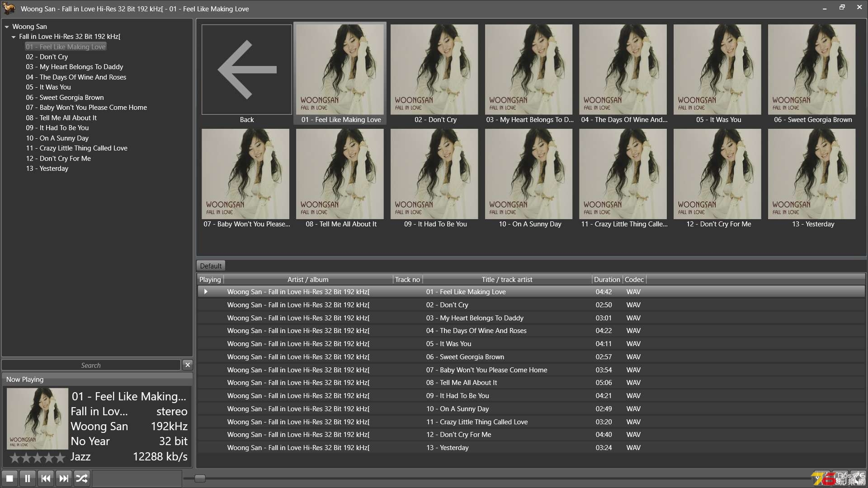Select tree item 06 - Sweet Georgia Brown

(x=65, y=98)
